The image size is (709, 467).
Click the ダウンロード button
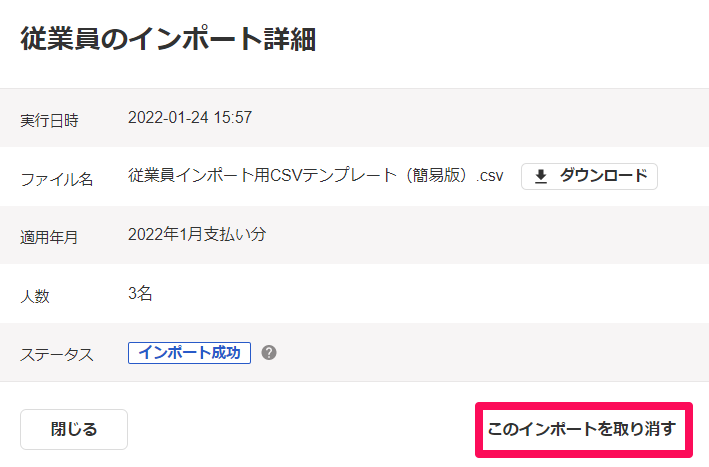pos(589,176)
